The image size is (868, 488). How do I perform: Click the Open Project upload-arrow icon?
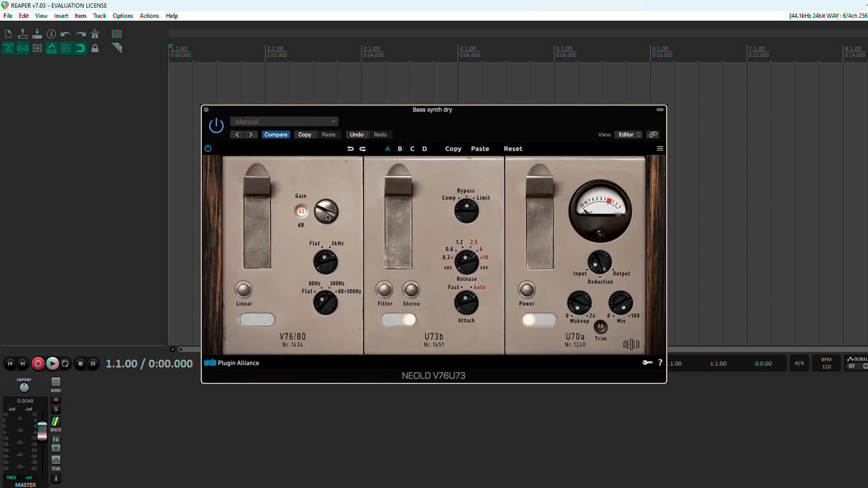(x=23, y=34)
